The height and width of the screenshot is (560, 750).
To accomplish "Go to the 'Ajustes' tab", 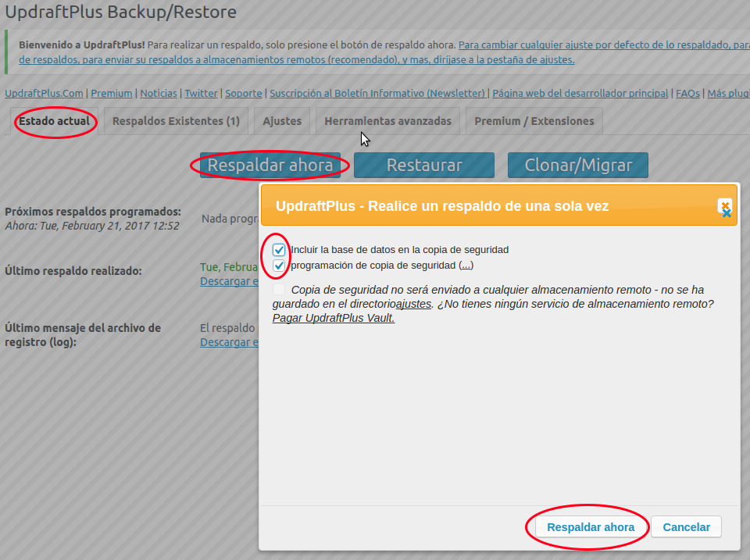I will 282,121.
